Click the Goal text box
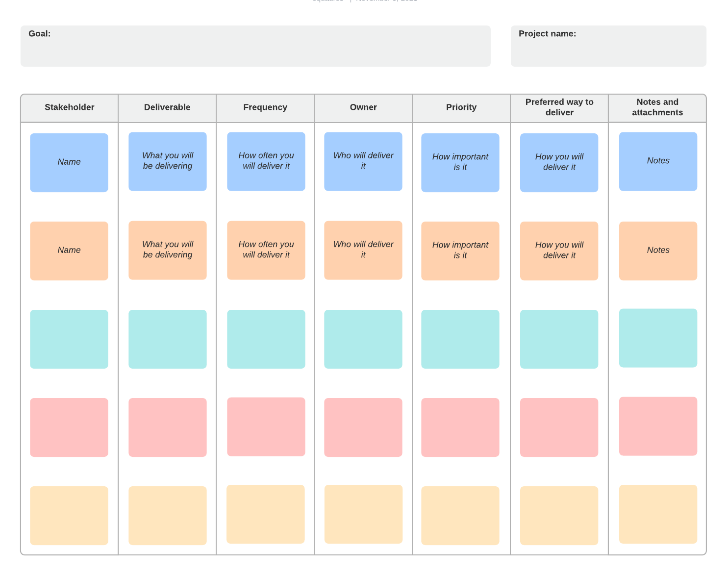728x575 pixels. coord(255,46)
